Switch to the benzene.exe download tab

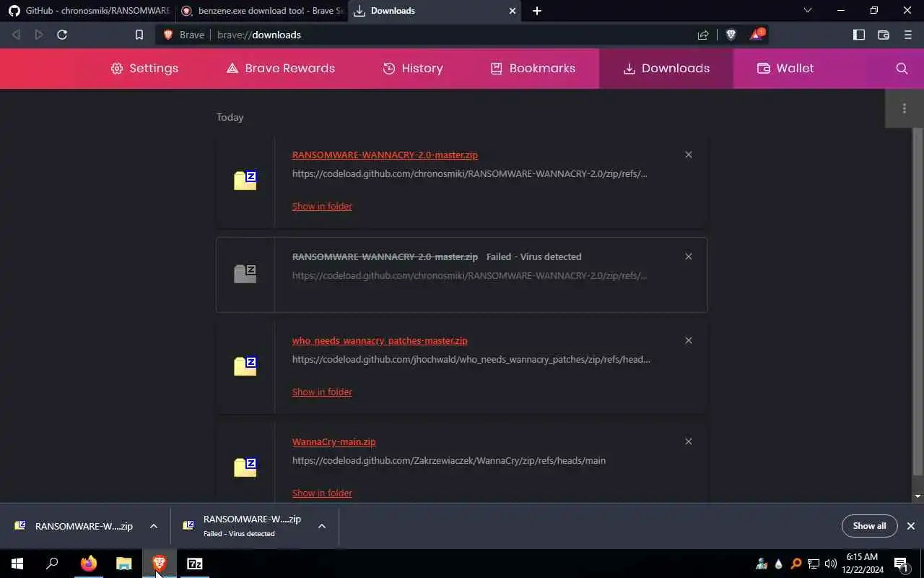[x=261, y=11]
